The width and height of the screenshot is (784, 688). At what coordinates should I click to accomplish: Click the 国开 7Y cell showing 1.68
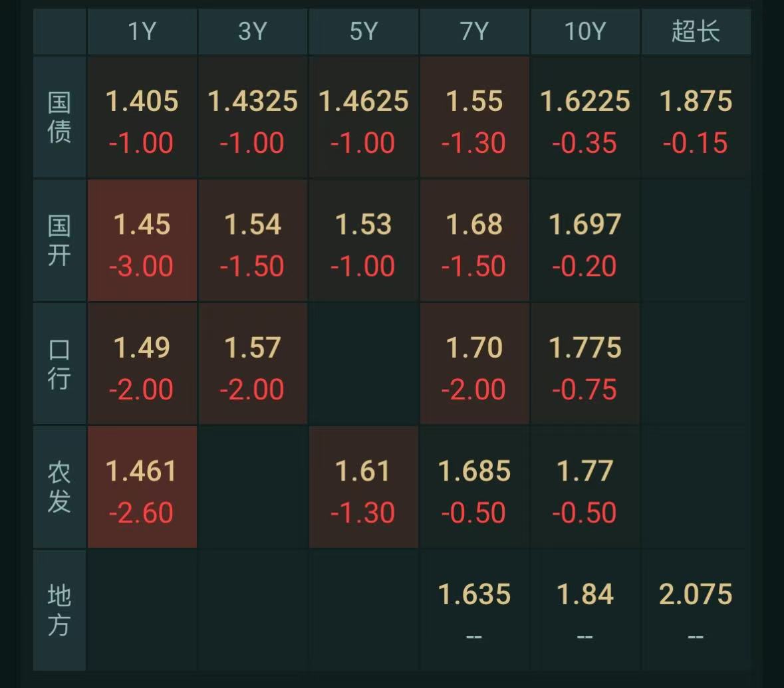click(475, 241)
